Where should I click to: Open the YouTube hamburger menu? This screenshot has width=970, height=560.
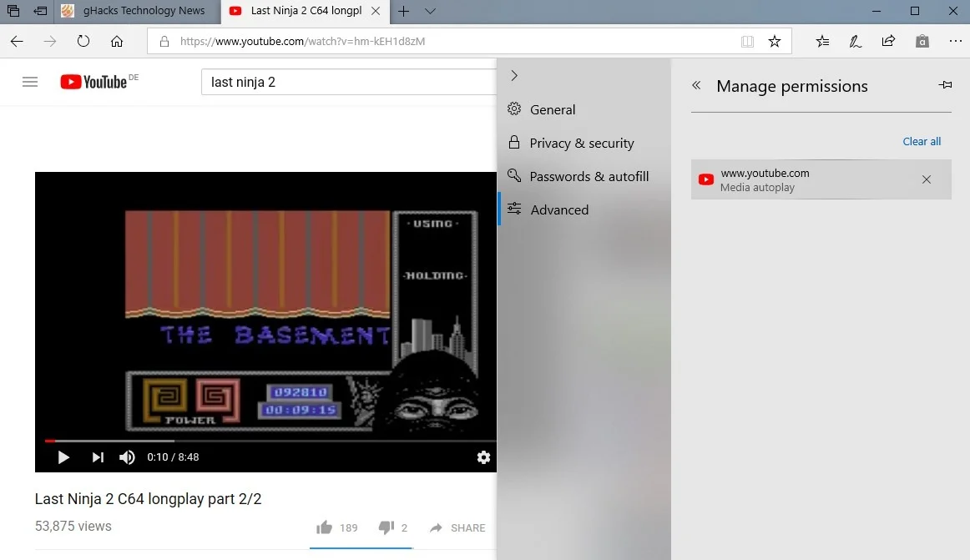point(30,82)
